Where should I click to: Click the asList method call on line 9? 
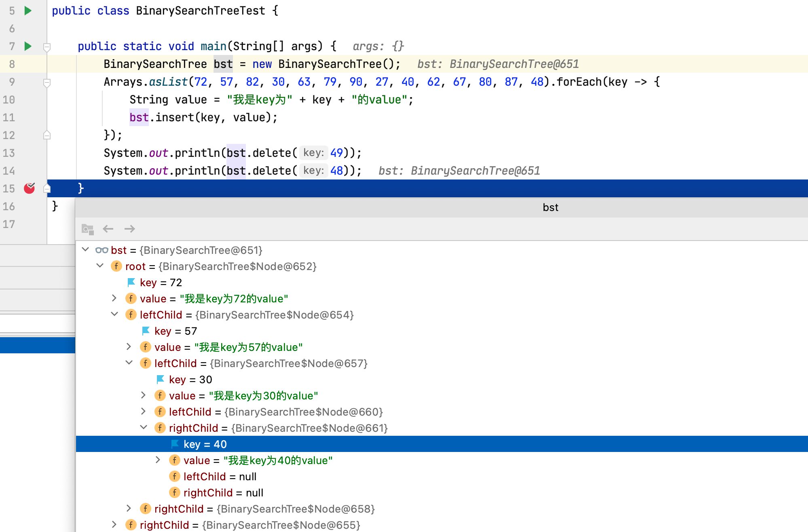[x=168, y=82]
